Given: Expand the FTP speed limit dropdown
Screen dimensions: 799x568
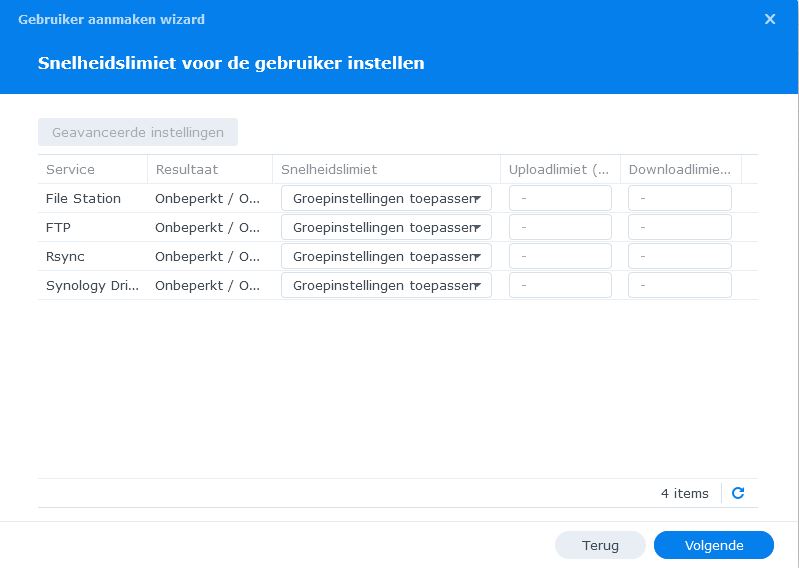Looking at the screenshot, I should [386, 227].
